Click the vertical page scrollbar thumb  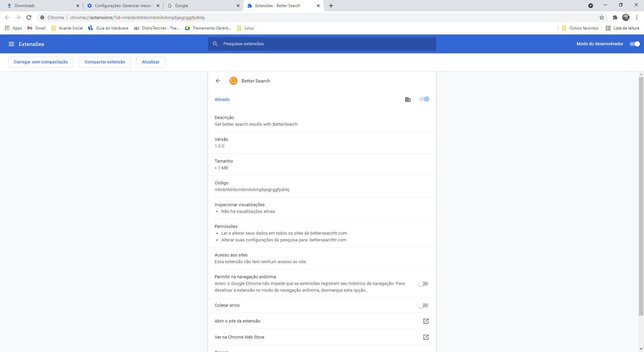(641, 196)
